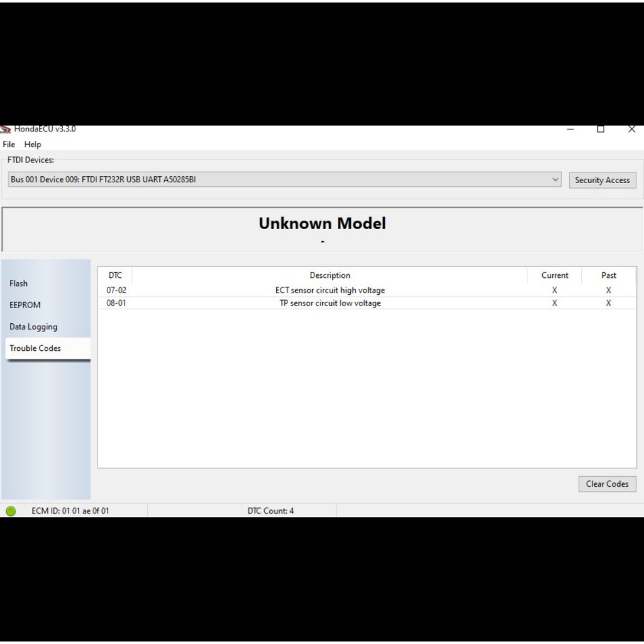Screen dimensions: 644x644
Task: Click the HondaECU app logo icon
Action: click(x=5, y=129)
